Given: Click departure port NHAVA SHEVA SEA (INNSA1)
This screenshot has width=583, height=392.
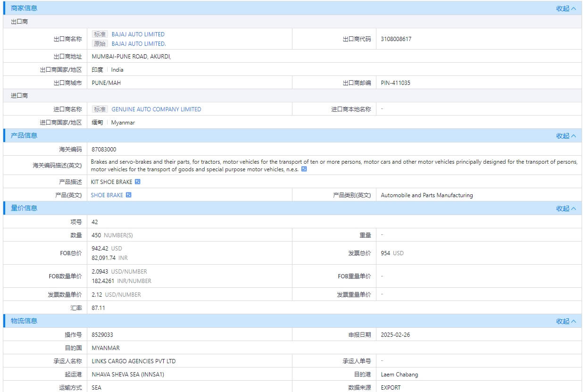Looking at the screenshot, I should (128, 375).
